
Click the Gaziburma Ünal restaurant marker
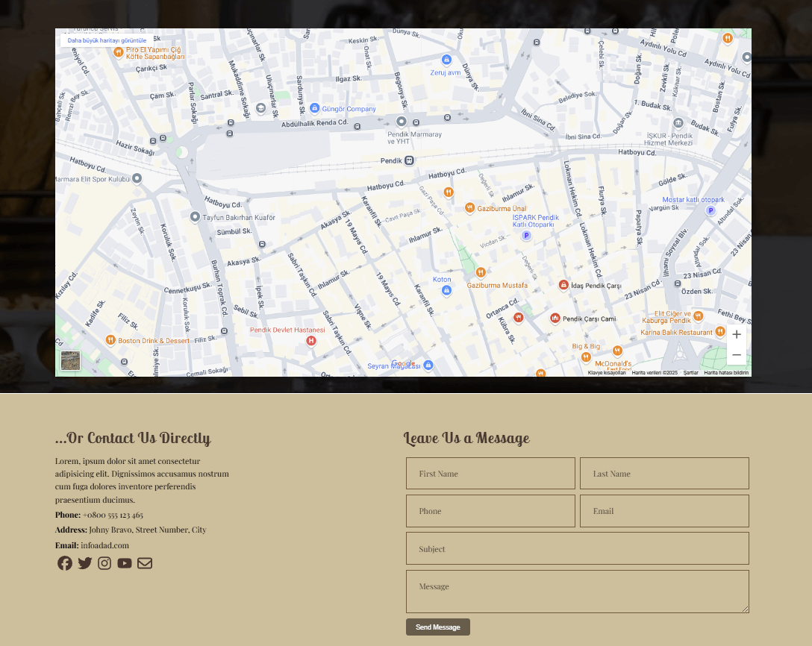pyautogui.click(x=469, y=208)
